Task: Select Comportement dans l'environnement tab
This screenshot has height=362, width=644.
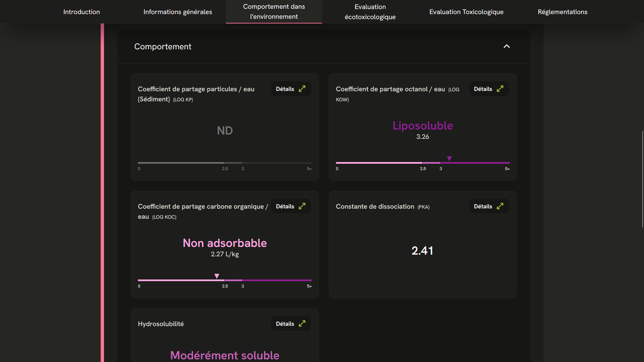Action: point(274,12)
